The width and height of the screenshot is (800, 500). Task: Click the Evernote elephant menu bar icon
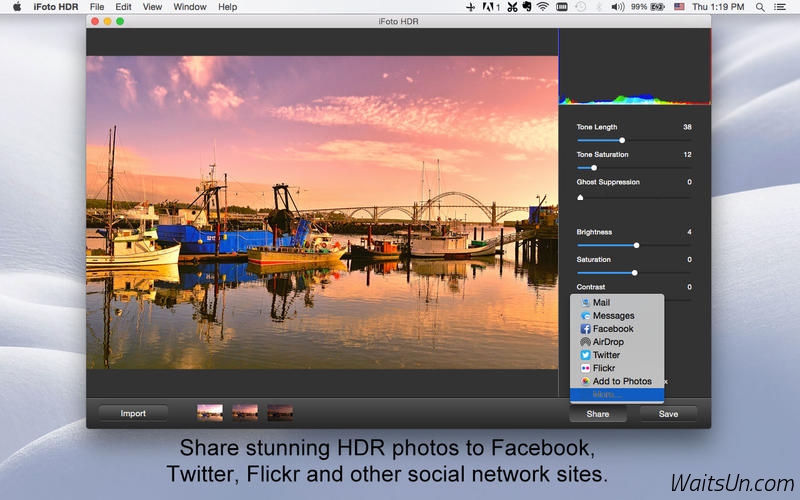[x=527, y=7]
